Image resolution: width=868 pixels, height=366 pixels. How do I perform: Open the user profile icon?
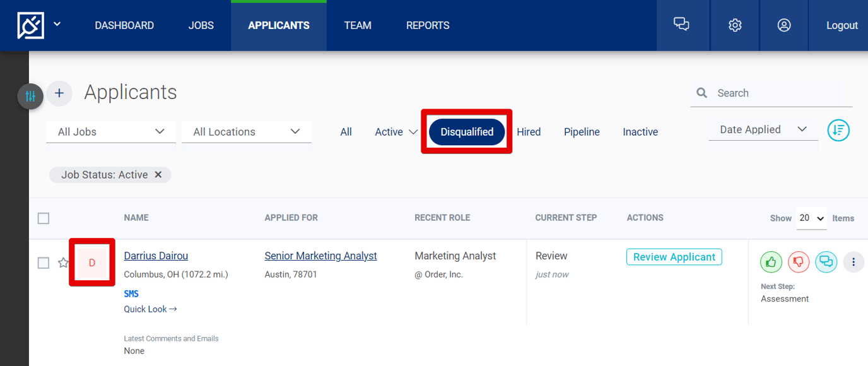point(784,25)
